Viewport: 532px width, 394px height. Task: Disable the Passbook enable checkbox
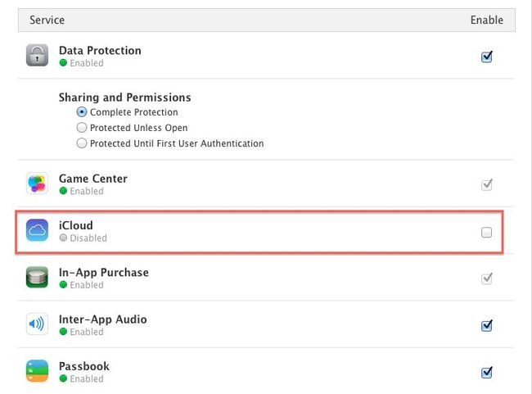coord(486,372)
